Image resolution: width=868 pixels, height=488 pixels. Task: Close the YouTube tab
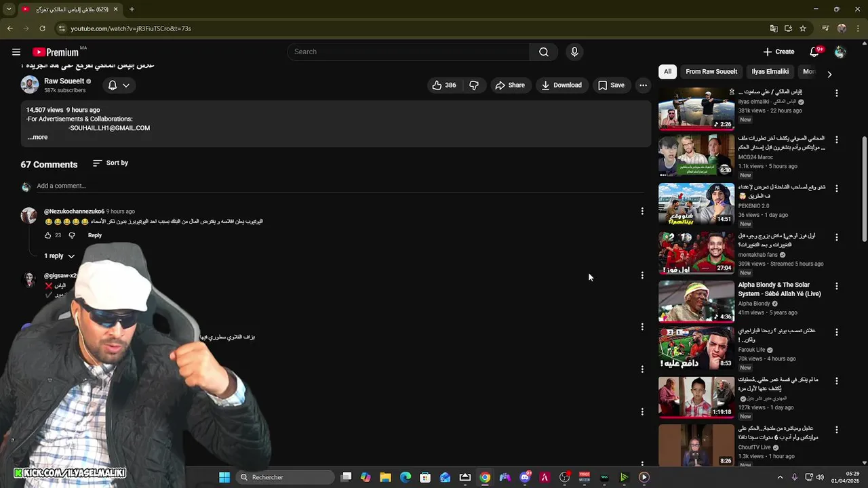[x=115, y=9]
